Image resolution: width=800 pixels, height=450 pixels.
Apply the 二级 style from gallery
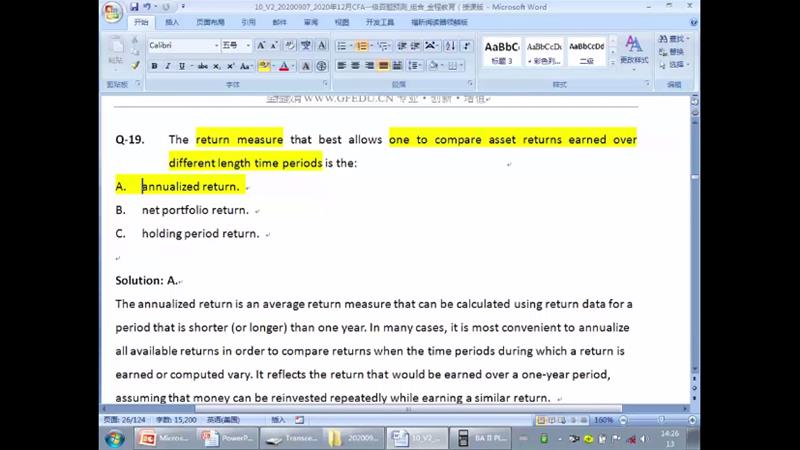pyautogui.click(x=586, y=52)
